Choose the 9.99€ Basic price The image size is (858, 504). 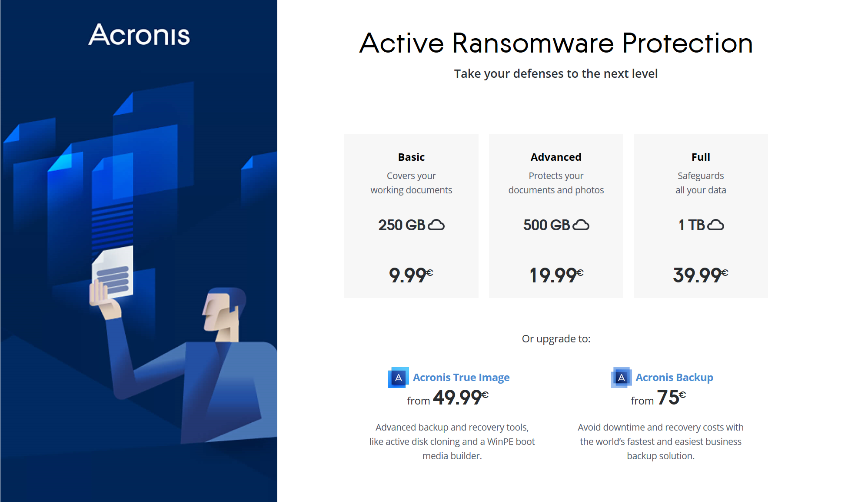click(411, 275)
